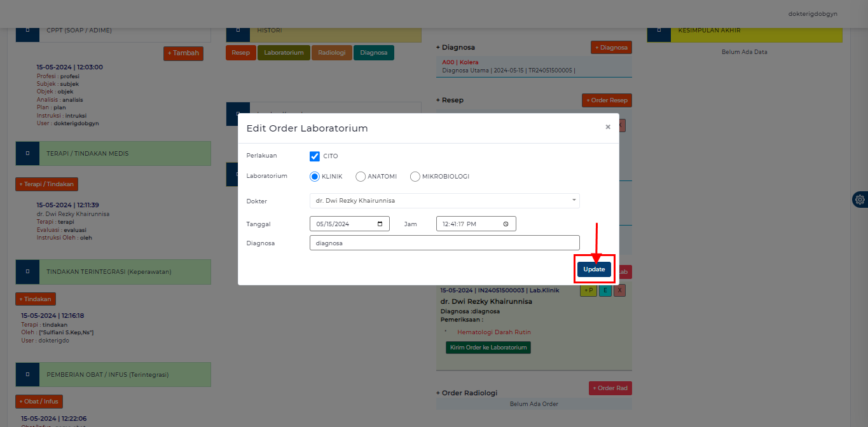Switch to the Radiologi history tab
Image resolution: width=868 pixels, height=427 pixels.
coord(331,53)
